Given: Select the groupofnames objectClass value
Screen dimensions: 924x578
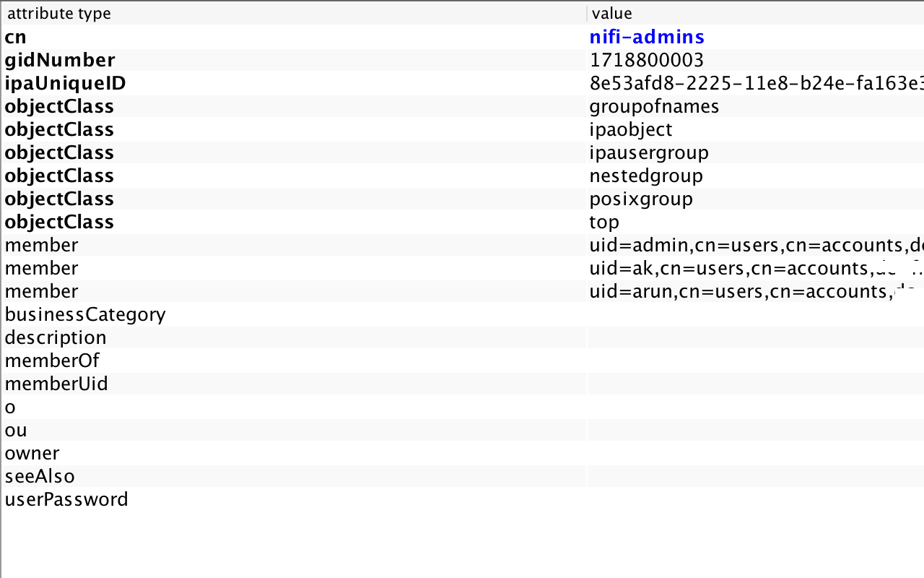Looking at the screenshot, I should (x=654, y=106).
